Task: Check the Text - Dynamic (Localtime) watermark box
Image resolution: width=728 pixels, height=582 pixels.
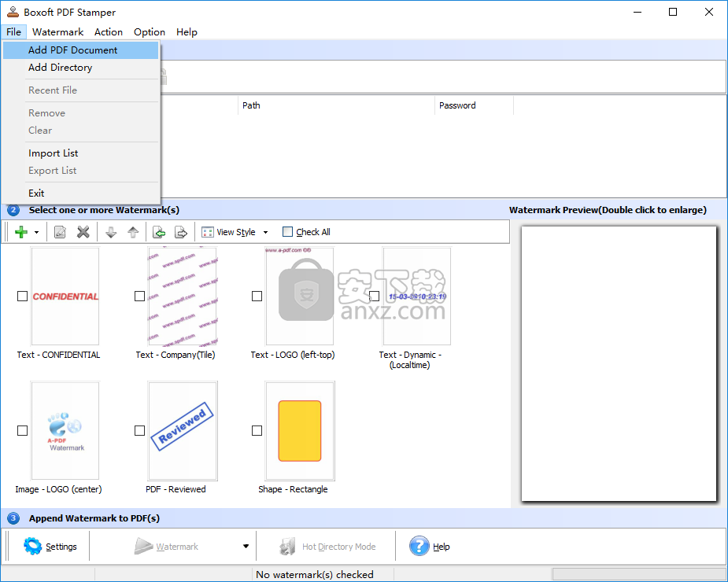Action: [x=374, y=296]
